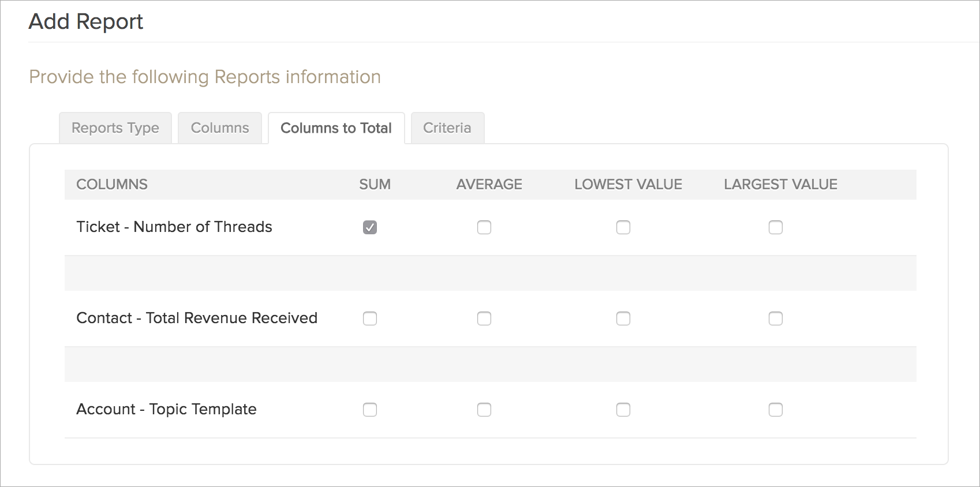Click the SUM column header

(x=375, y=185)
